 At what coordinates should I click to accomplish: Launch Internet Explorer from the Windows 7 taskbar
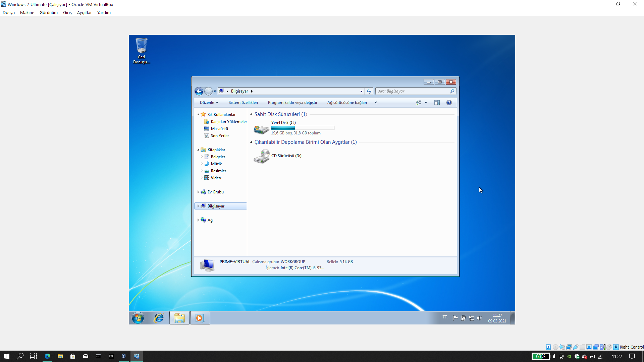click(159, 318)
